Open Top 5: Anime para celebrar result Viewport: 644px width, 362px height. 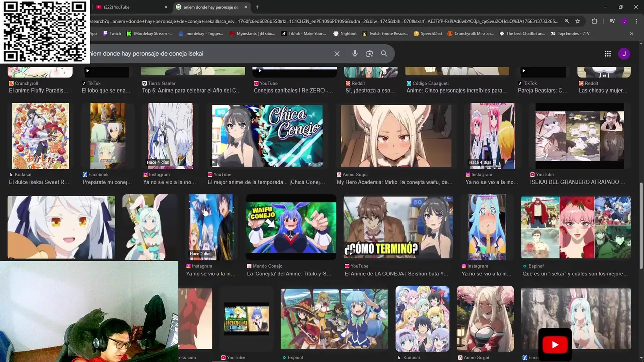pyautogui.click(x=192, y=90)
